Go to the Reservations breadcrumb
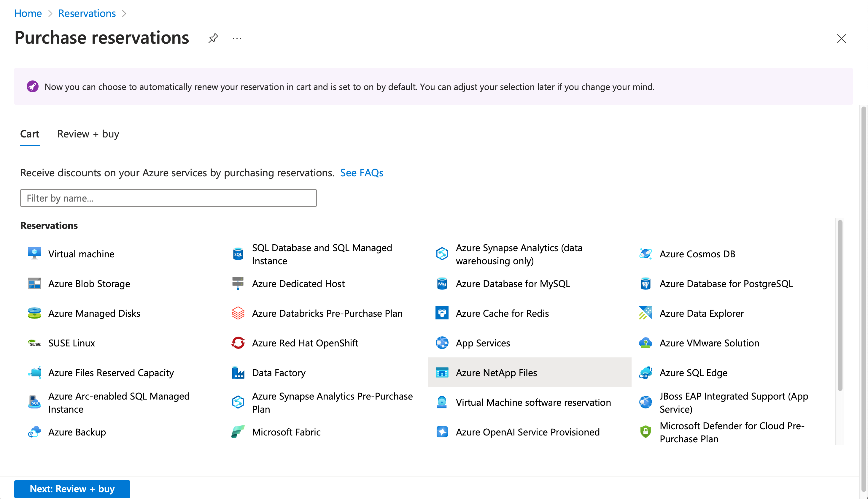The height and width of the screenshot is (499, 868). click(x=87, y=13)
